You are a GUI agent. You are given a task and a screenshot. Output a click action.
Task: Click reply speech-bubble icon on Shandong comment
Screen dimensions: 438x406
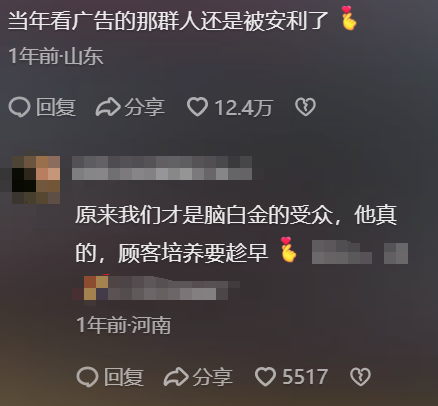(x=19, y=107)
